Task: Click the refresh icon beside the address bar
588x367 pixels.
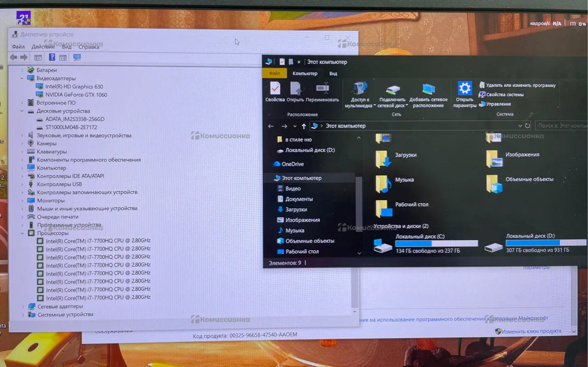Action: coord(527,126)
